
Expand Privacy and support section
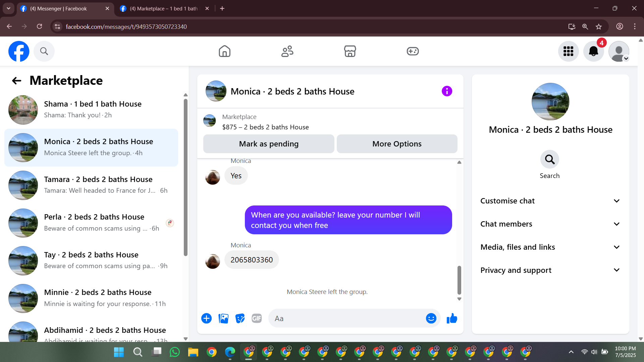550,270
